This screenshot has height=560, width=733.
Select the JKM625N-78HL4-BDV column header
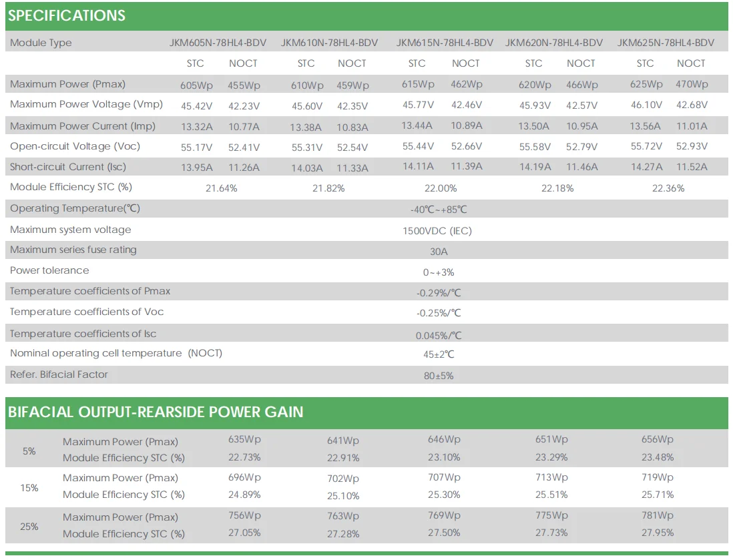[666, 43]
